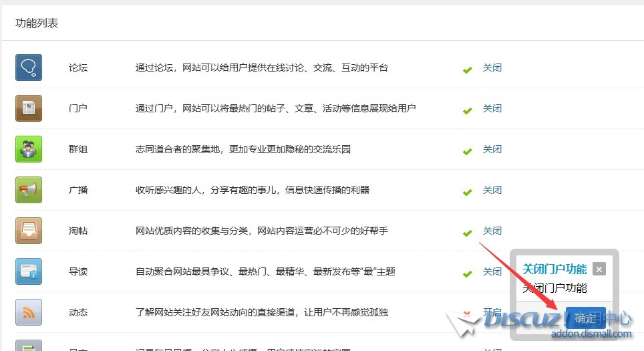Click the green check mark for 群组
This screenshot has width=644, height=351.
467,151
